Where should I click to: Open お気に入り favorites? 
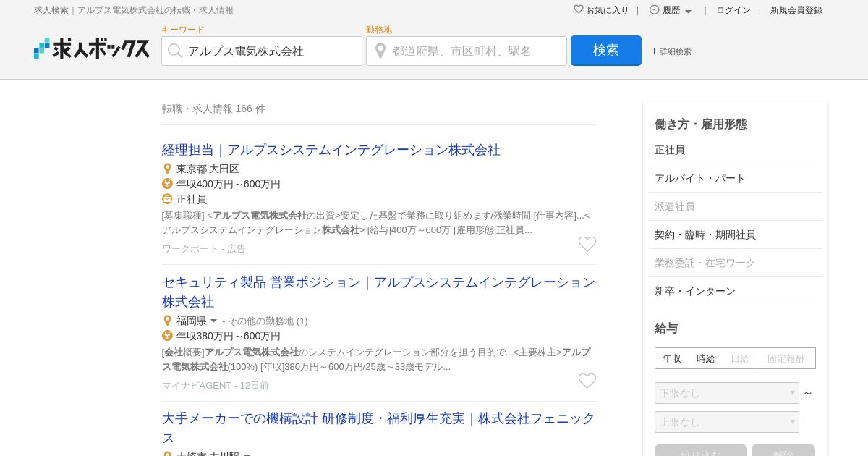click(608, 10)
